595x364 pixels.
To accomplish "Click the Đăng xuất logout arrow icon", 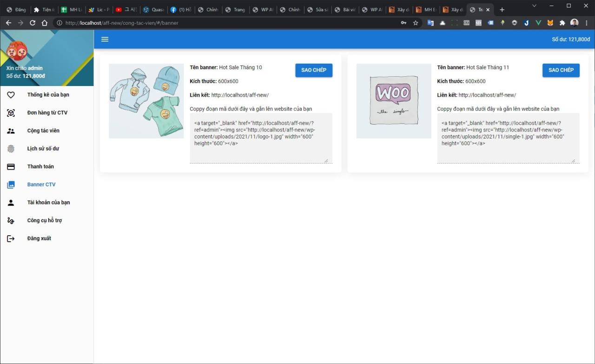I will pos(11,238).
